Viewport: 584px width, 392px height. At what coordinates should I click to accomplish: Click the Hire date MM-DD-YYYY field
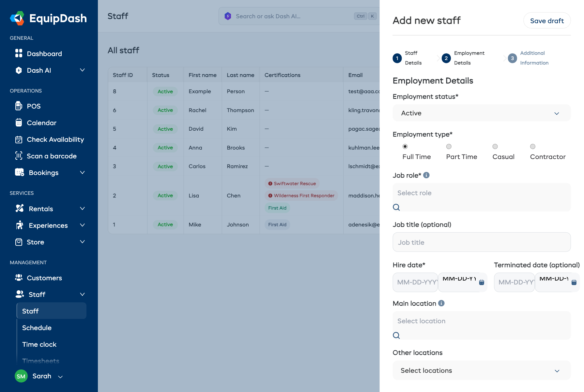(x=415, y=282)
